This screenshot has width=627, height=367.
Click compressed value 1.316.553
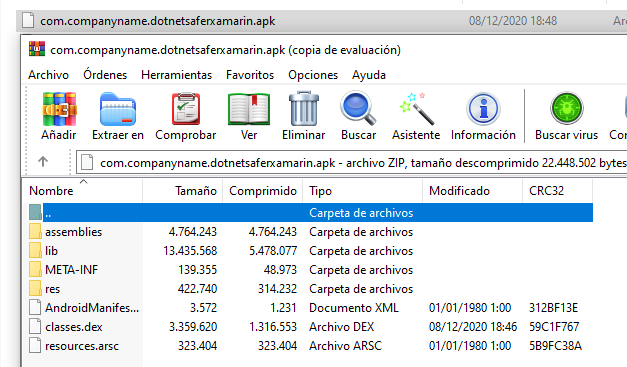tap(273, 327)
